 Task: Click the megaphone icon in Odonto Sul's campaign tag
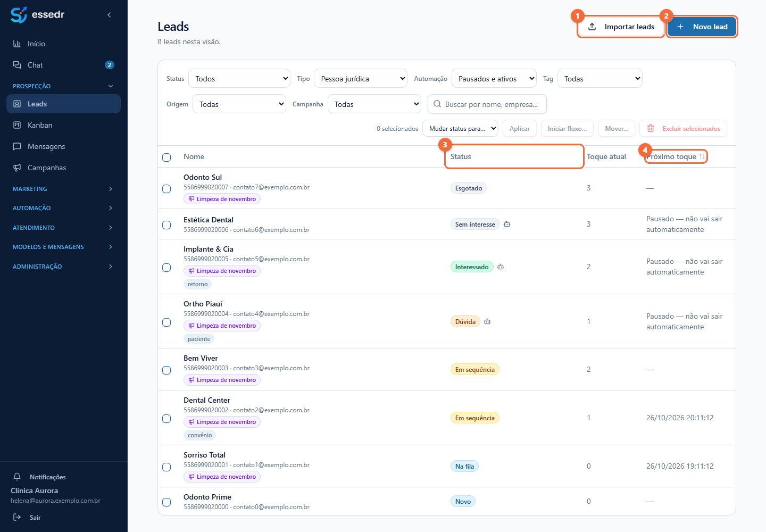pyautogui.click(x=191, y=199)
